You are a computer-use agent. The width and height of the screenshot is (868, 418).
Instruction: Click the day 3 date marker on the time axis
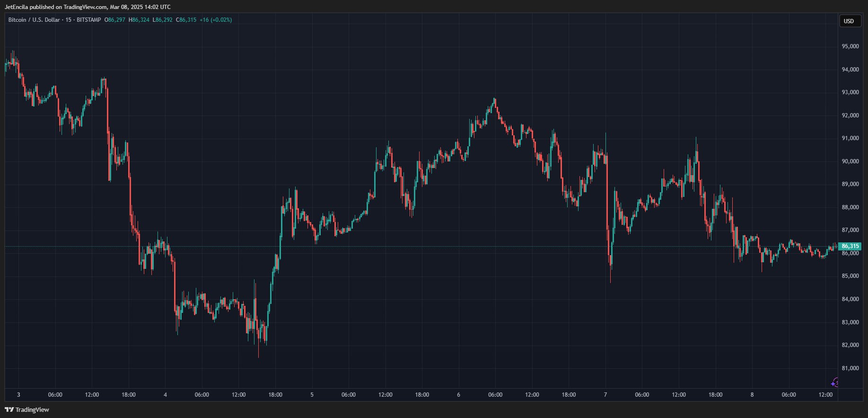pyautogui.click(x=18, y=395)
